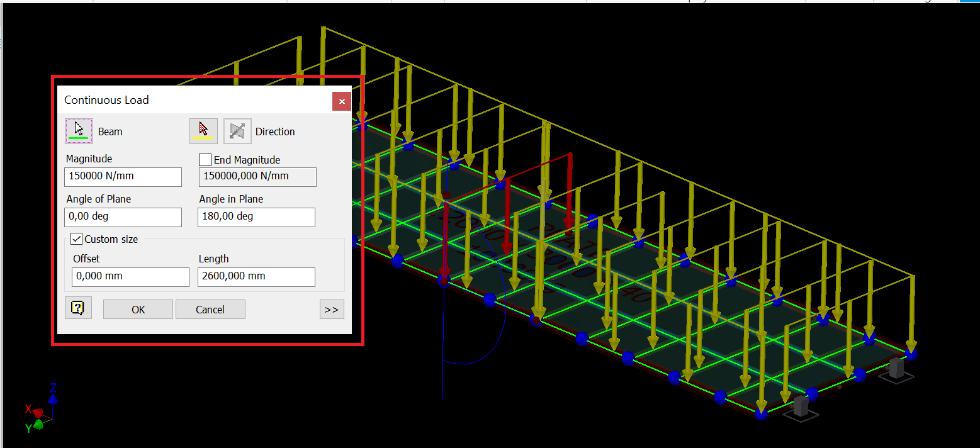Click the green Y axis of the triad
This screenshot has height=448, width=980.
pos(35,425)
